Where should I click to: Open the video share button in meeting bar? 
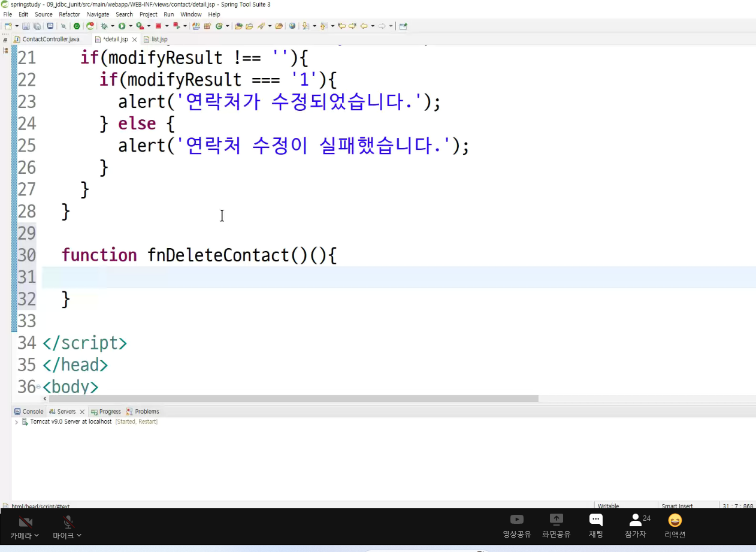pyautogui.click(x=517, y=526)
